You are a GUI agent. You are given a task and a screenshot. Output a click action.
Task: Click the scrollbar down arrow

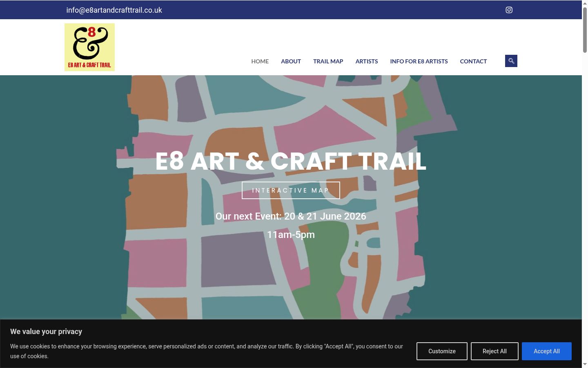pos(585,364)
